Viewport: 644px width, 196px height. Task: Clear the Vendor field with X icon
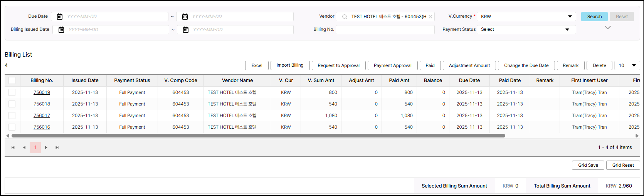click(x=430, y=17)
